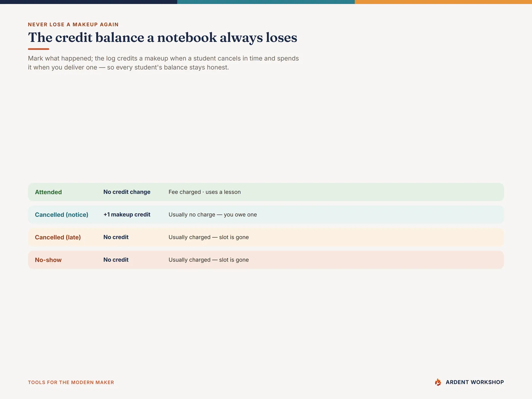Click 'No credit' in Cancelled (late) row
Screen dimensions: 532x399
click(116, 237)
